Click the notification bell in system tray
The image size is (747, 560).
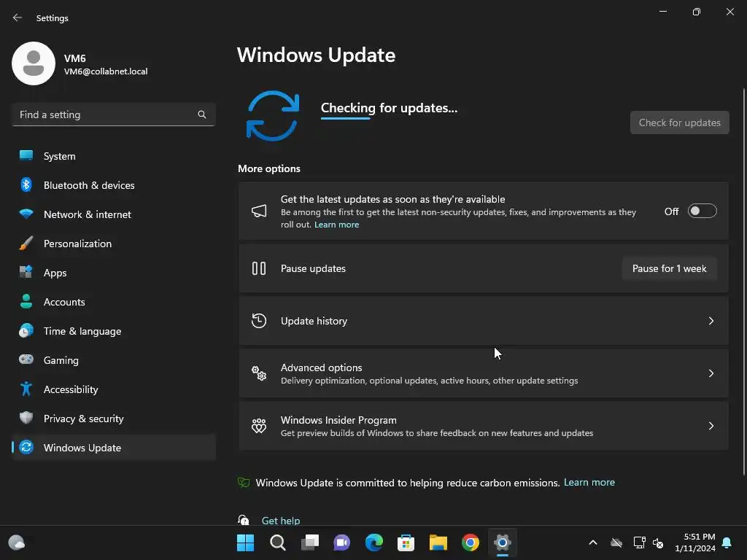tap(727, 542)
